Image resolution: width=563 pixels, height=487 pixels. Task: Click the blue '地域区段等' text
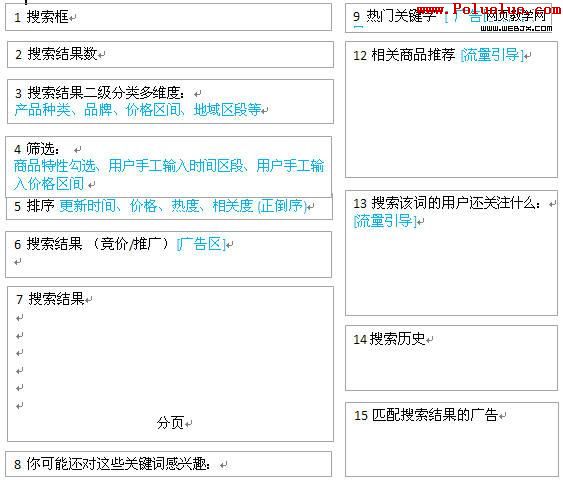[227, 110]
